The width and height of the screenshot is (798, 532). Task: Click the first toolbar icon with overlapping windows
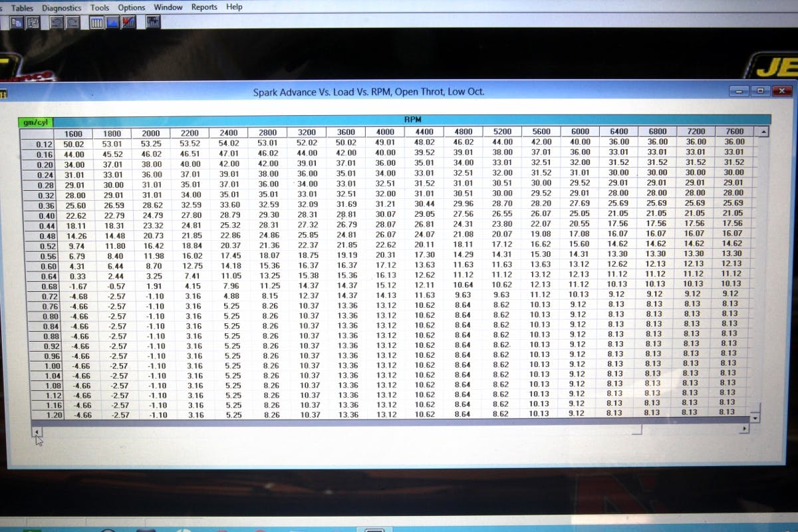pos(16,22)
